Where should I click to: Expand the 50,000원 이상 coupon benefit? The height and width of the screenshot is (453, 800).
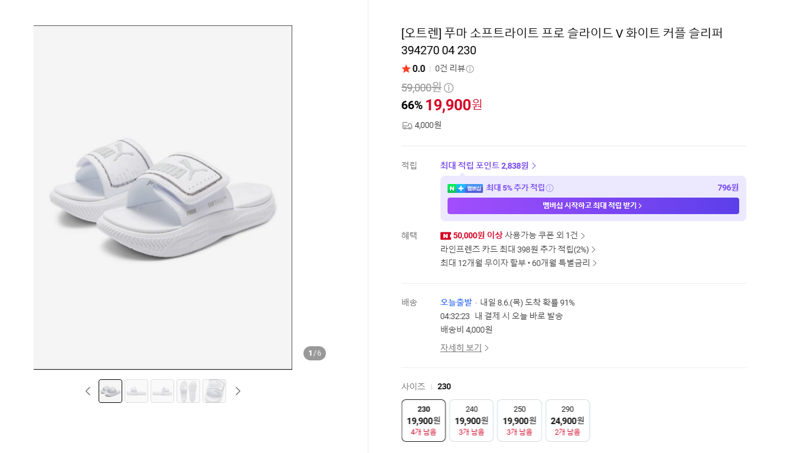point(512,236)
